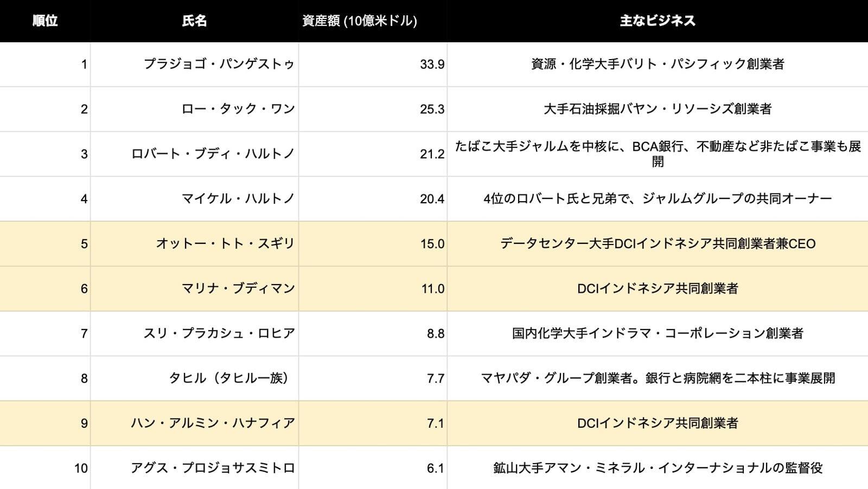
Task: Click the オットー・トト・スギリ name cell
Action: [225, 243]
